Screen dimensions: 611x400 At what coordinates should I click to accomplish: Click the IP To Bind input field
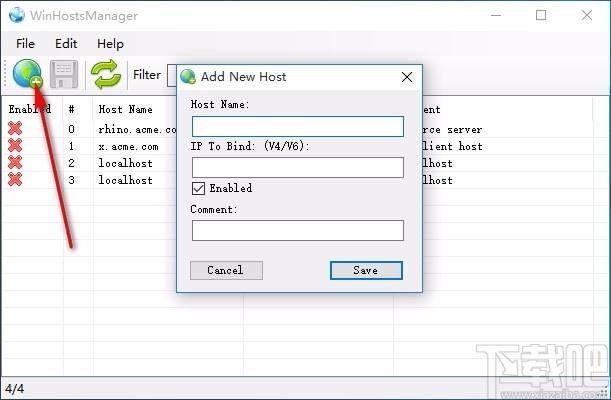[x=298, y=167]
